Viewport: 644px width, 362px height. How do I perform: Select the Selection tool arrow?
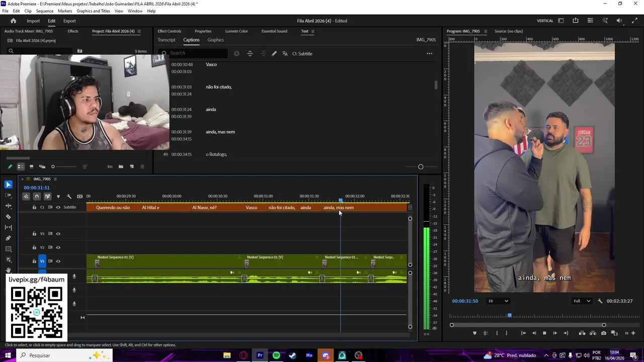(8, 185)
